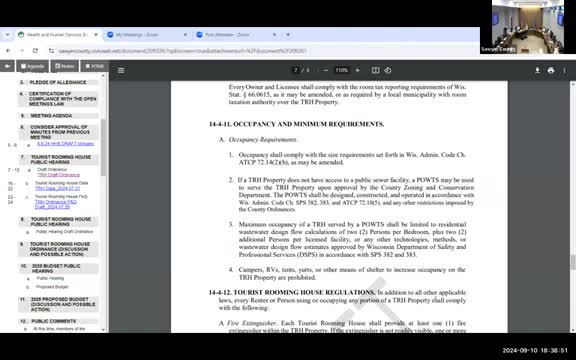Open the tab search dropdown arrow
This screenshot has width=576, height=360.
pyautogui.click(x=7, y=35)
